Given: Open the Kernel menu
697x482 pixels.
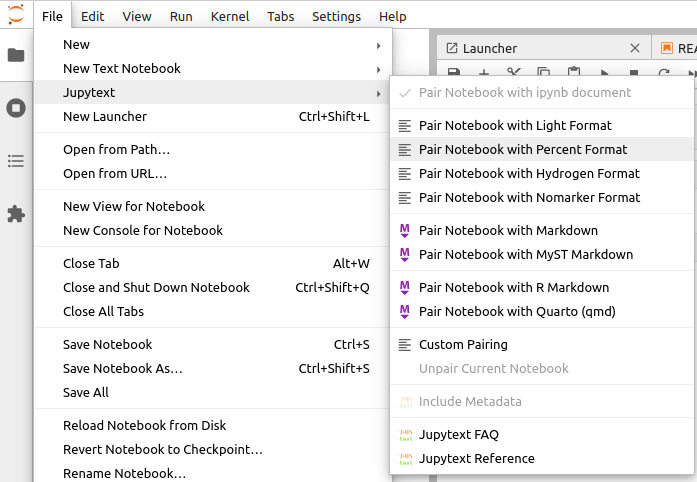Looking at the screenshot, I should pyautogui.click(x=230, y=16).
